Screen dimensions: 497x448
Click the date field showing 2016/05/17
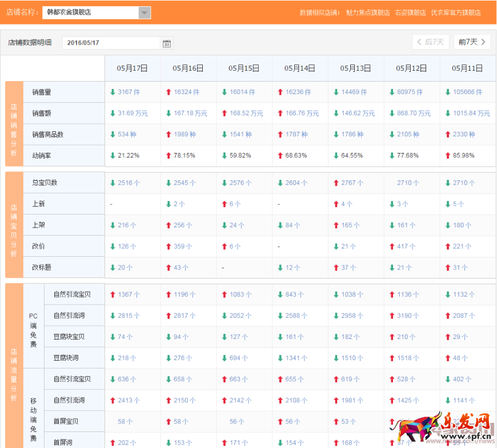(111, 43)
